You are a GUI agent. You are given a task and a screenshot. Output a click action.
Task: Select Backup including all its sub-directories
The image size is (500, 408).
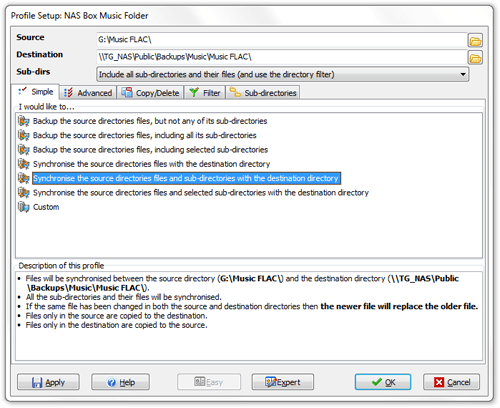(x=144, y=135)
